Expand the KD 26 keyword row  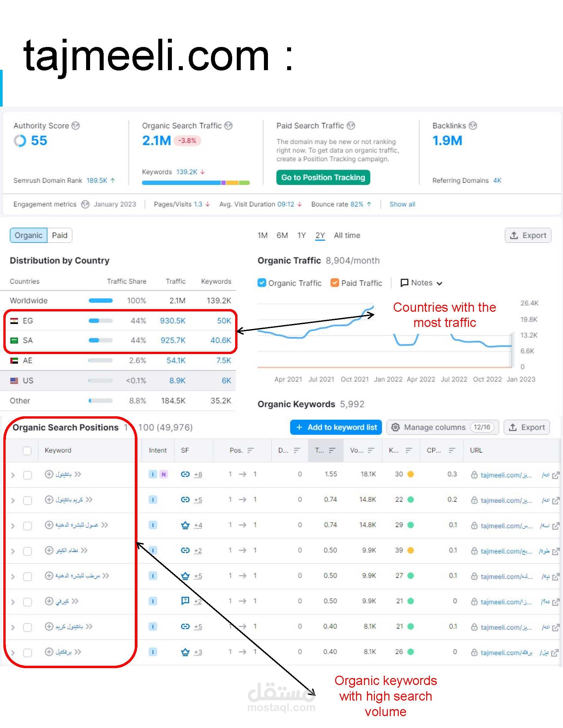coord(13,652)
